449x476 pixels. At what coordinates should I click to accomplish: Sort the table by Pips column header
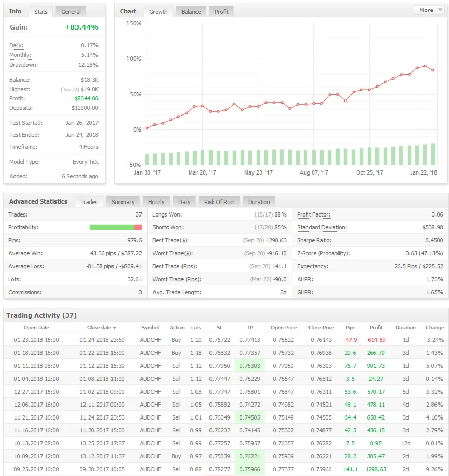click(350, 328)
